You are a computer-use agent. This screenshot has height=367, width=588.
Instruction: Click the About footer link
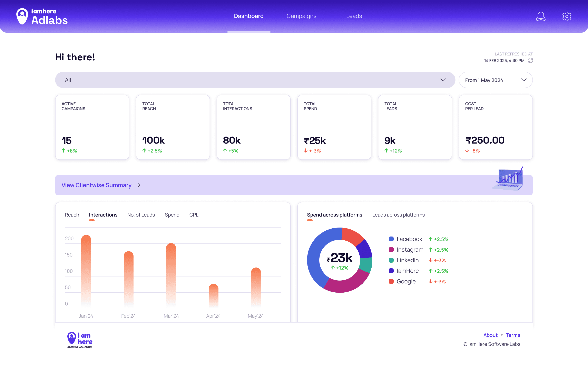pyautogui.click(x=490, y=335)
